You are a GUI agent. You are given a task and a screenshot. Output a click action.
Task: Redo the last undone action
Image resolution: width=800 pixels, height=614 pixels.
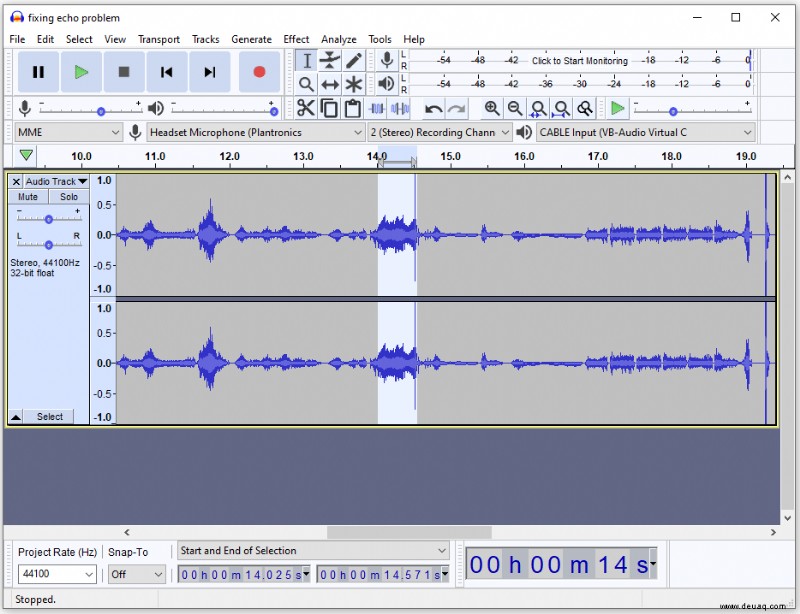[457, 108]
